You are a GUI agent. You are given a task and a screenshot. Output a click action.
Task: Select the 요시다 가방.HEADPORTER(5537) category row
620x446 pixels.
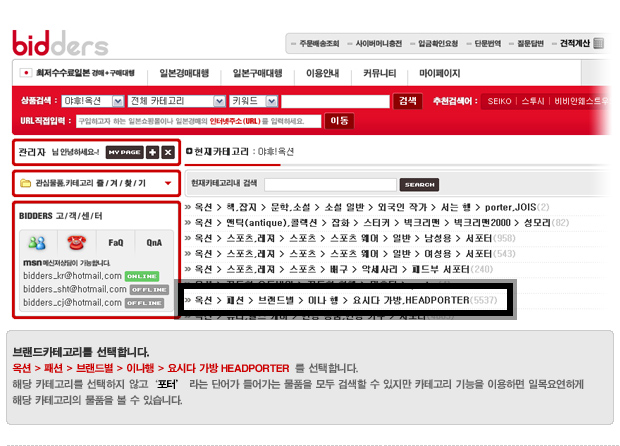[341, 300]
